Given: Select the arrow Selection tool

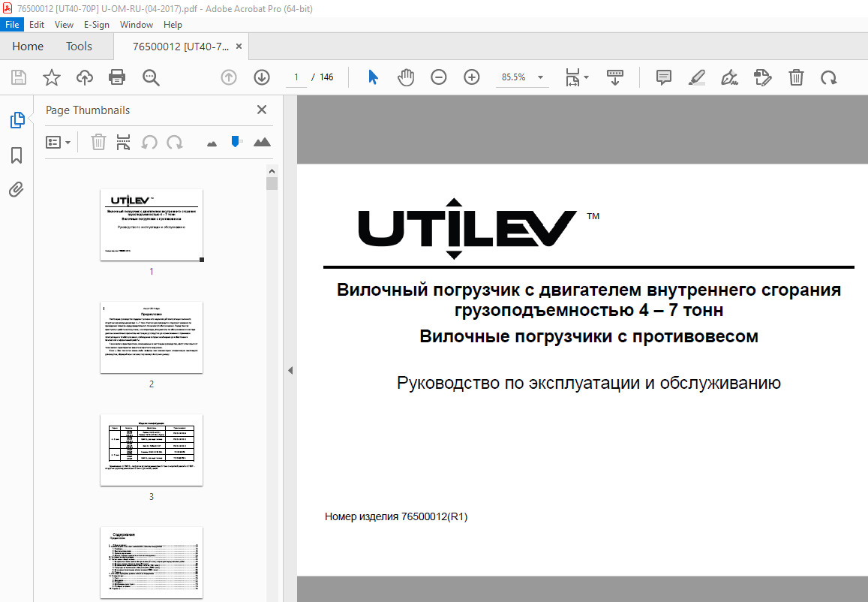Looking at the screenshot, I should point(373,77).
